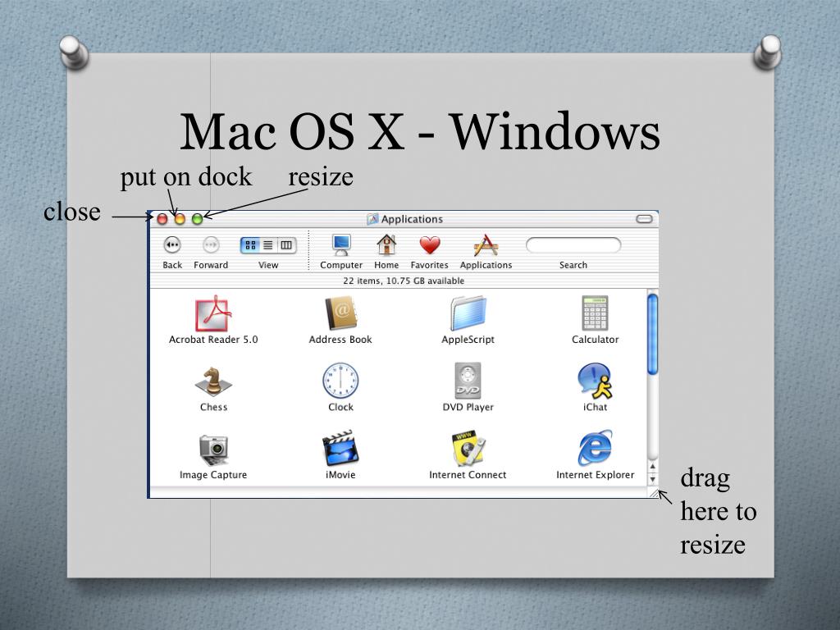This screenshot has height=630, width=840.
Task: Click the Applications title bar folder icon
Action: click(372, 219)
